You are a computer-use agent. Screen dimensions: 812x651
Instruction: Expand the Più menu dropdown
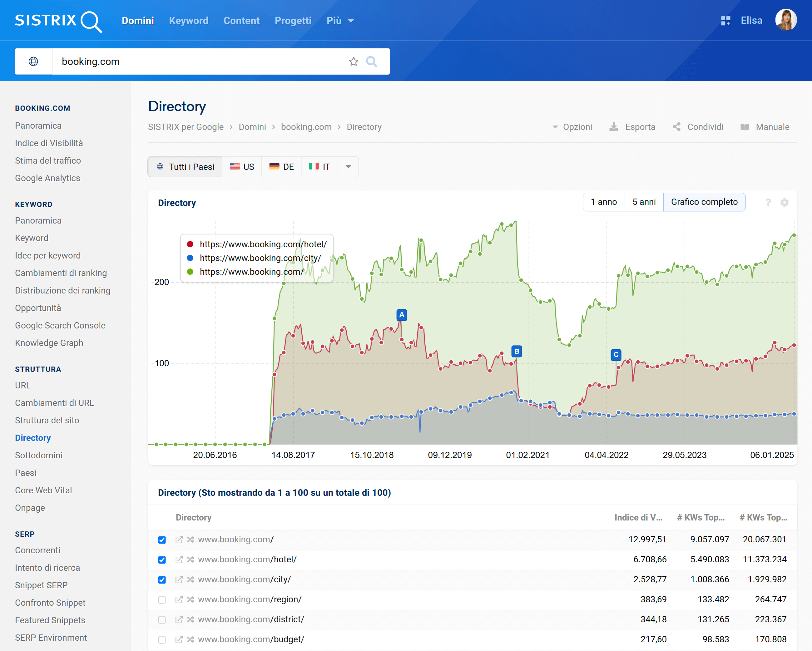(340, 21)
